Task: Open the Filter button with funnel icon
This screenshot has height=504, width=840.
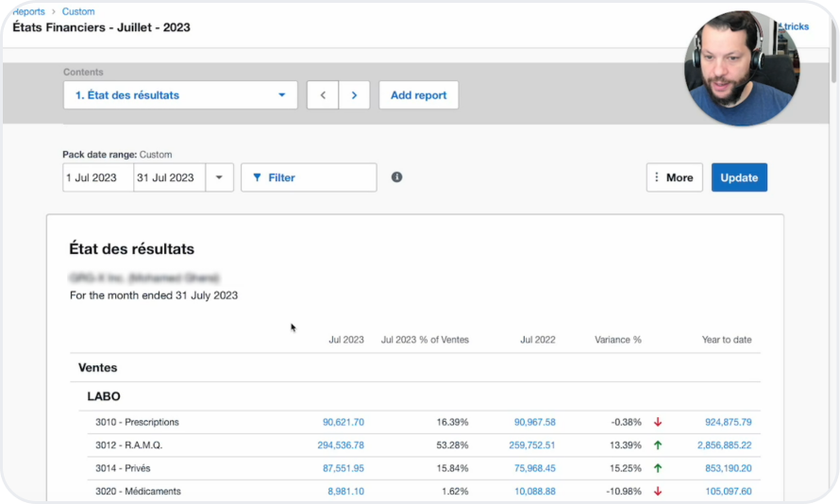Action: pos(309,177)
